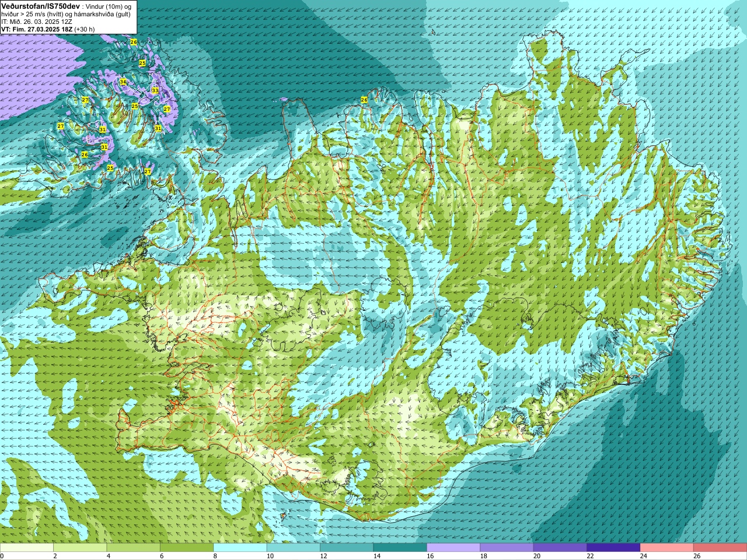747x560 pixels.
Task: Click the 2–4 m/s light green legend swatch
Action: pos(80,547)
